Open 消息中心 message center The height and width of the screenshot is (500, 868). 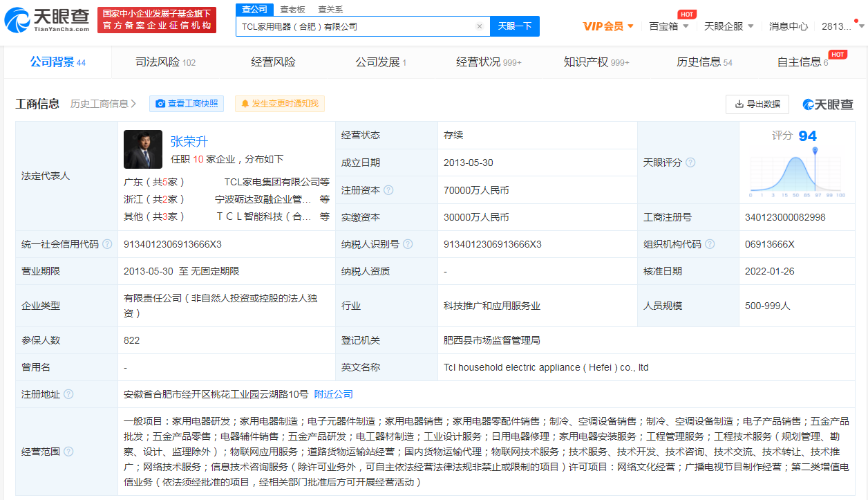coord(789,26)
